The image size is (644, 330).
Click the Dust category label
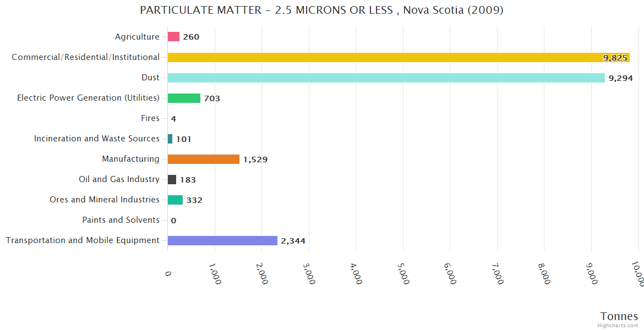[150, 78]
